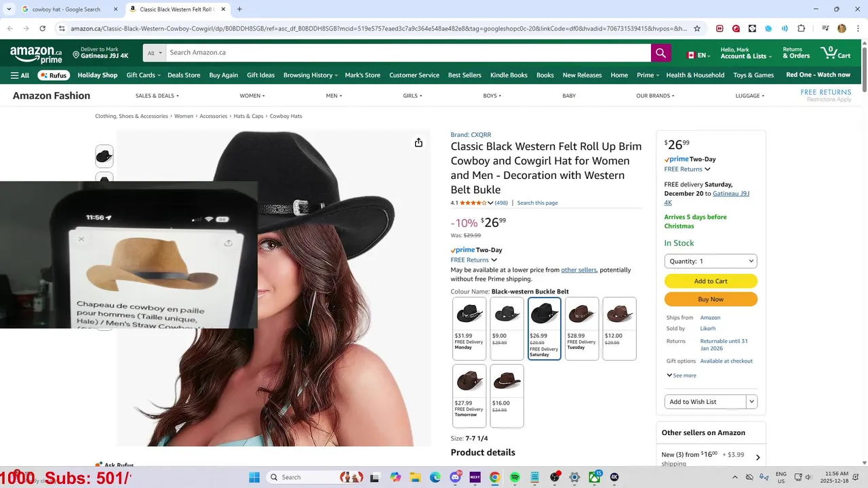This screenshot has width=868, height=488.
Task: Expand other sellers New (3) arrow
Action: 757,457
